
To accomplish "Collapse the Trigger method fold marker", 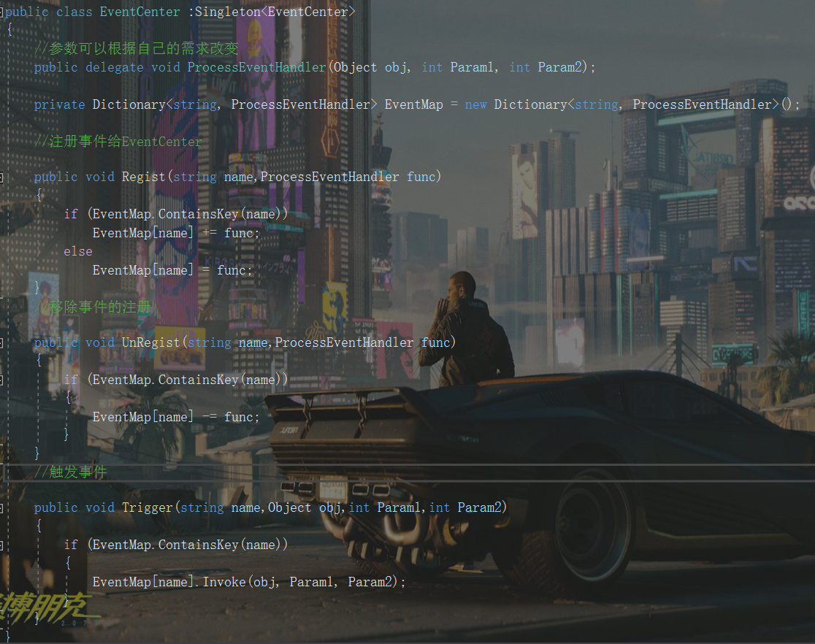I will click(x=1, y=508).
